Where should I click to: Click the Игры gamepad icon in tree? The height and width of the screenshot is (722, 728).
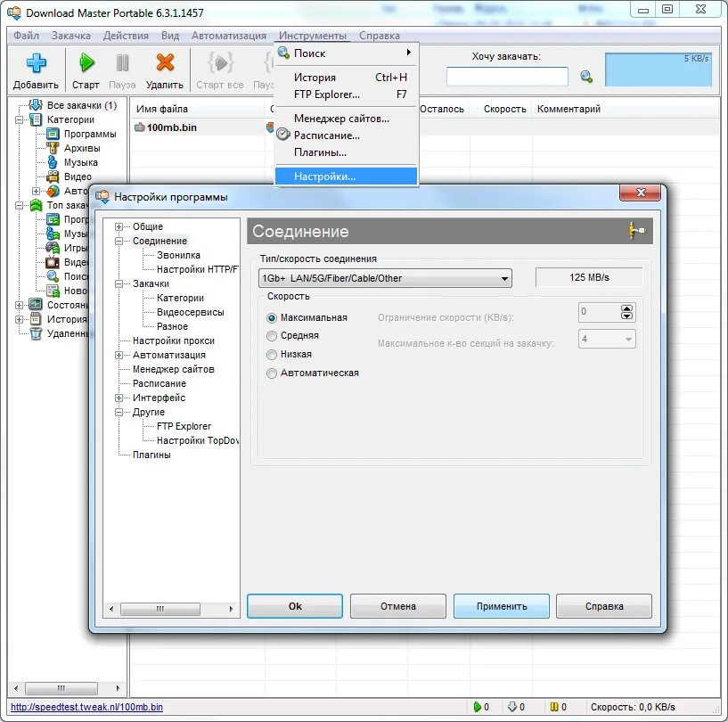point(52,248)
